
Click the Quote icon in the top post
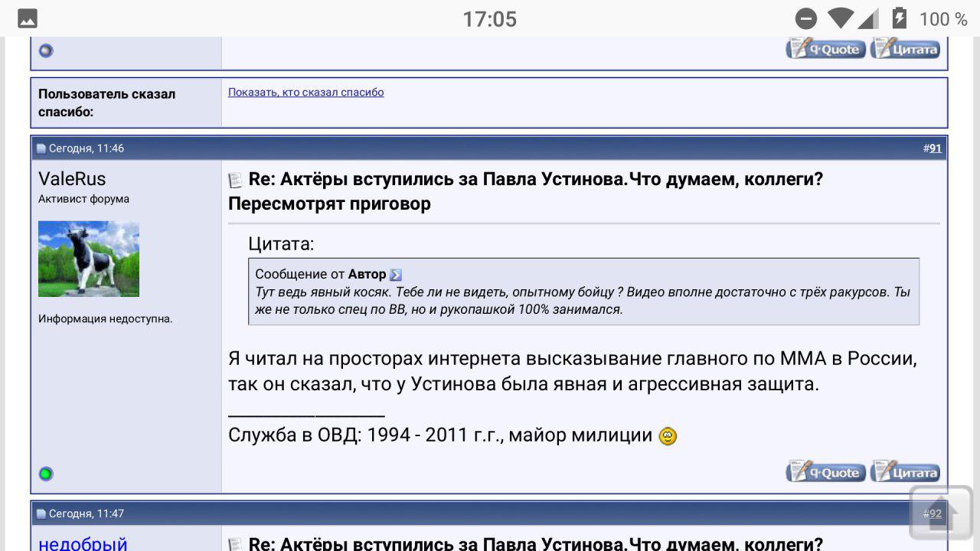[826, 48]
